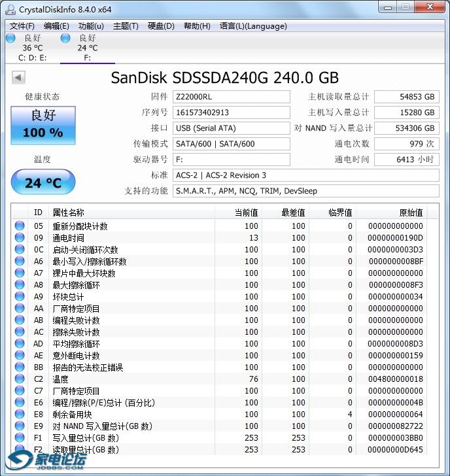Open the 语言(L)(Language) menu
This screenshot has width=450, height=476.
pyautogui.click(x=253, y=26)
